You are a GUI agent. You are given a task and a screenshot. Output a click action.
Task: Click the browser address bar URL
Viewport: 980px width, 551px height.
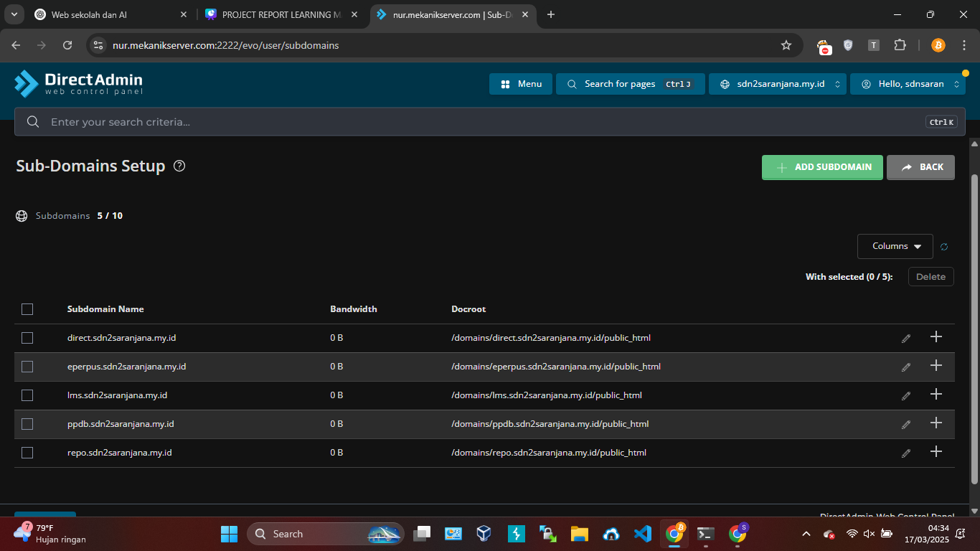pyautogui.click(x=226, y=45)
